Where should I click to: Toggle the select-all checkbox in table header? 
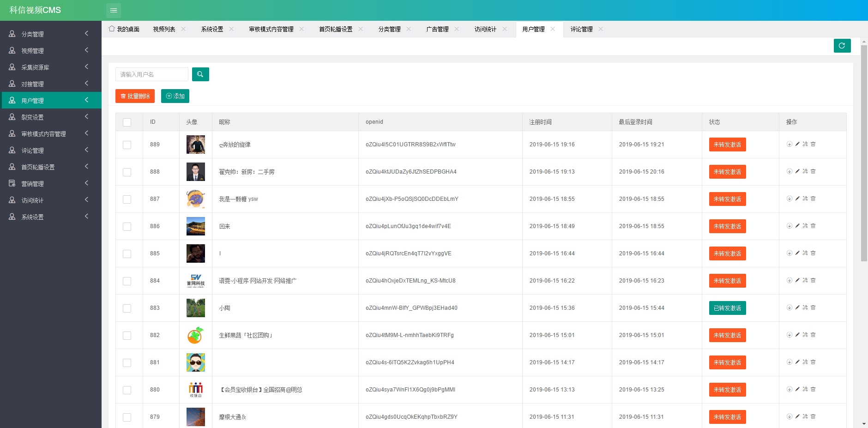pos(127,122)
